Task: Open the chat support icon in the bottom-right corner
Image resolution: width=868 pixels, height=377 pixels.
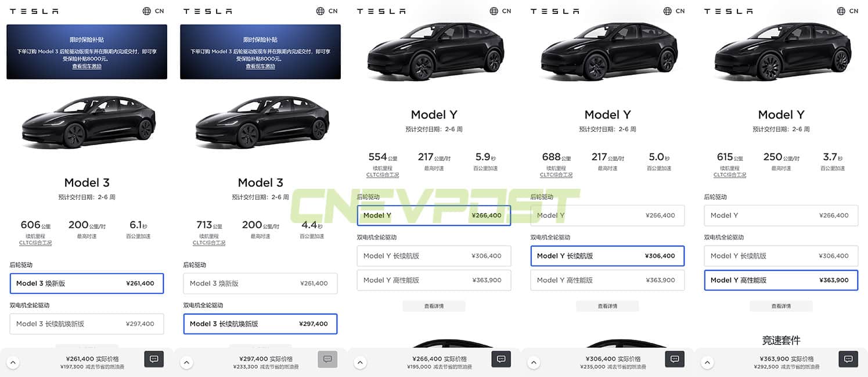Action: tap(848, 359)
